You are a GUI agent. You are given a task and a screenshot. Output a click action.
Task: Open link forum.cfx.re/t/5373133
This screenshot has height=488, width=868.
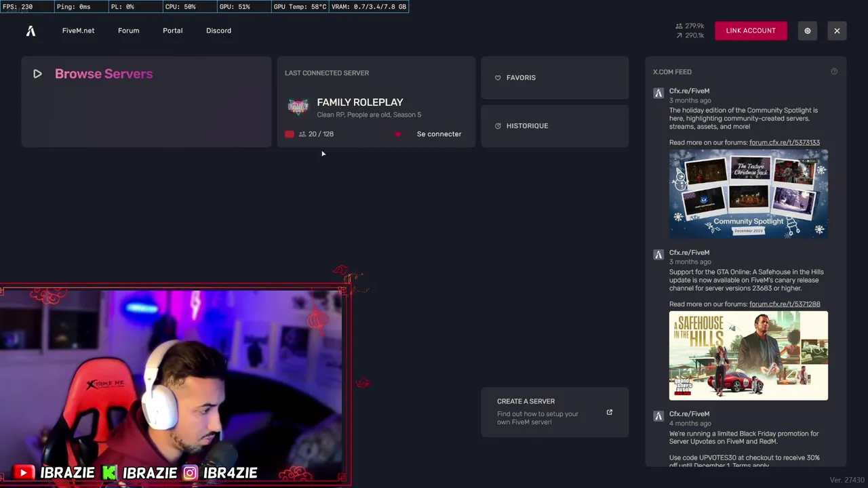(785, 142)
